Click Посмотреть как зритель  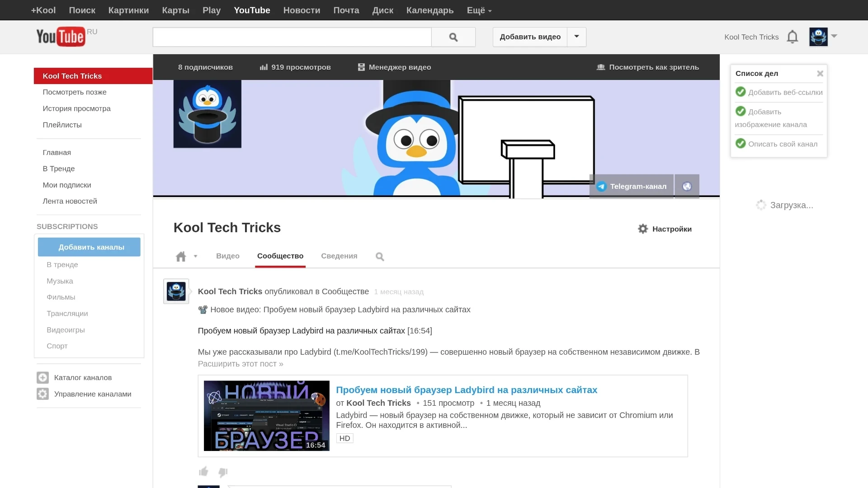(x=647, y=67)
